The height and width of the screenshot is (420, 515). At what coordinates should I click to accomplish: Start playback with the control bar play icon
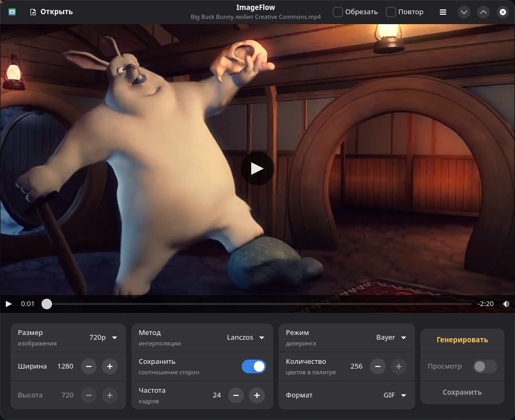pyautogui.click(x=8, y=303)
